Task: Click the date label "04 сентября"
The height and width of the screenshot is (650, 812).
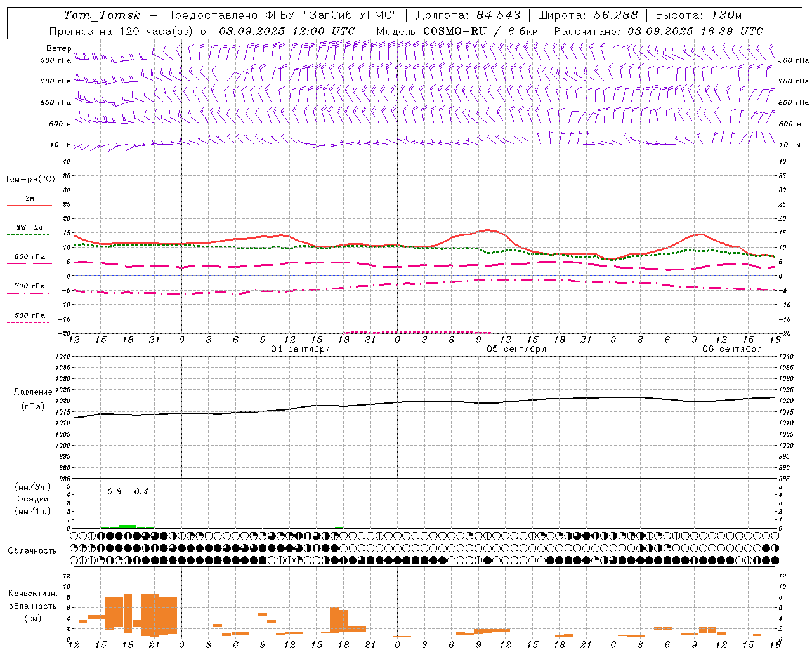Action: click(301, 349)
